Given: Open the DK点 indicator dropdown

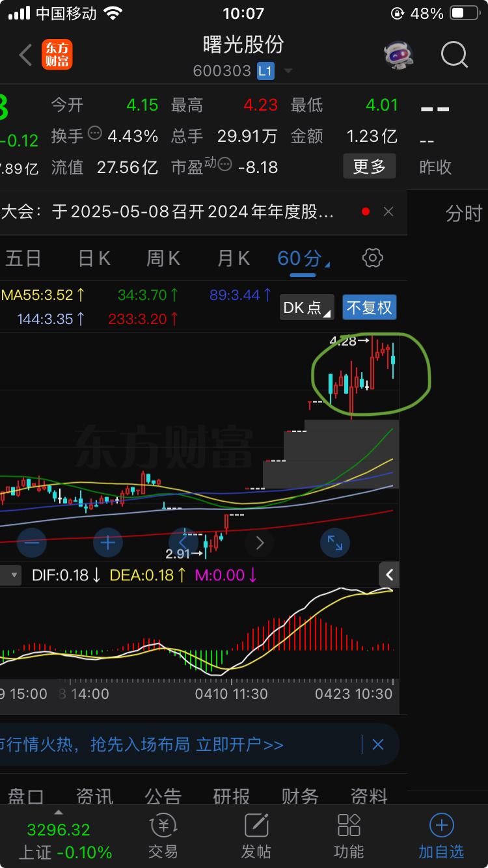Looking at the screenshot, I should (x=307, y=307).
